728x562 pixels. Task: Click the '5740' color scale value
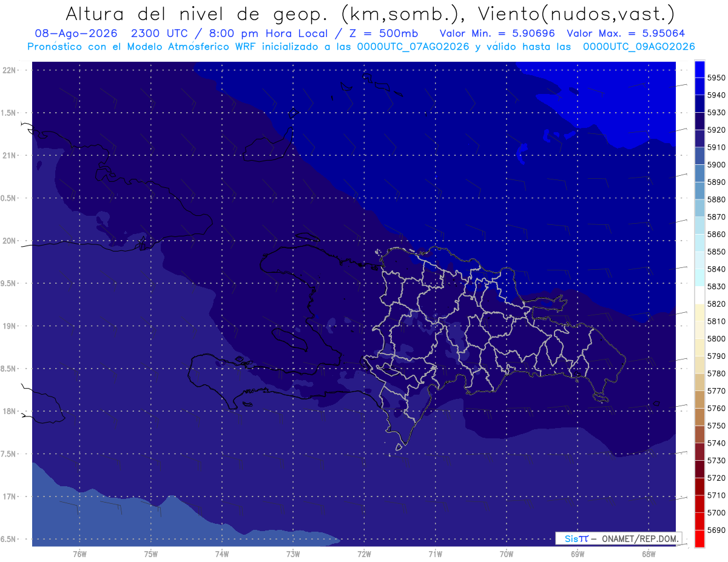tap(716, 443)
